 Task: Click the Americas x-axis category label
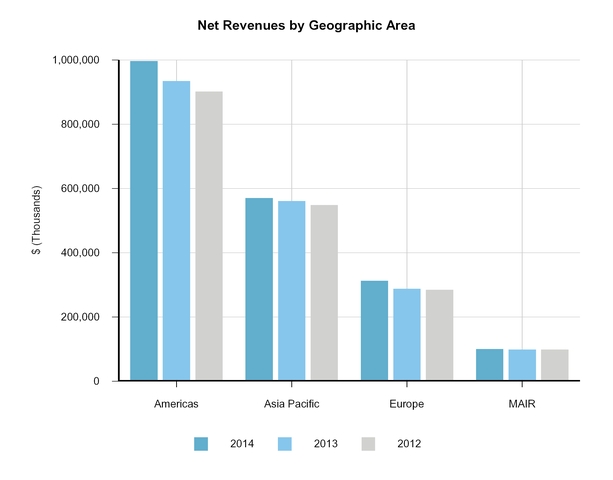point(176,404)
